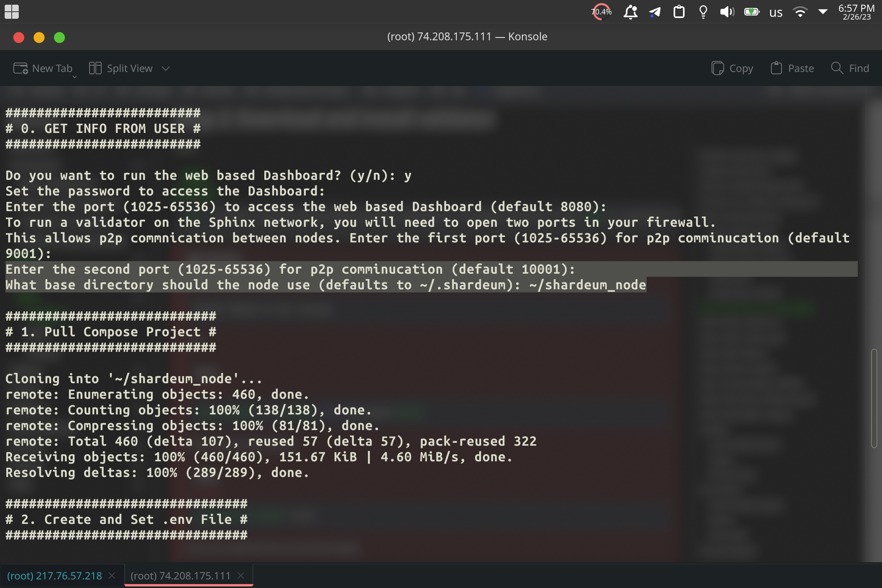882x588 pixels.
Task: Switch to the (root) 217.76.57.218 tab
Action: (55, 575)
